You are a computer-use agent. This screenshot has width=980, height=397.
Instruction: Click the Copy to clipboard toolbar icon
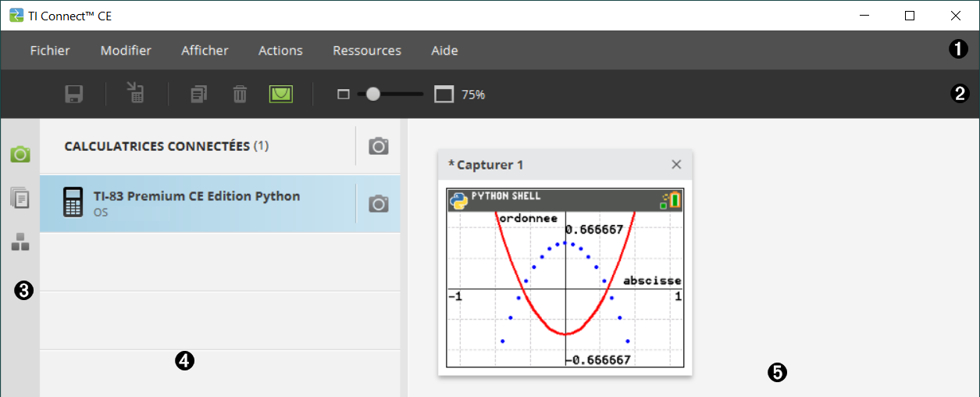click(x=199, y=95)
